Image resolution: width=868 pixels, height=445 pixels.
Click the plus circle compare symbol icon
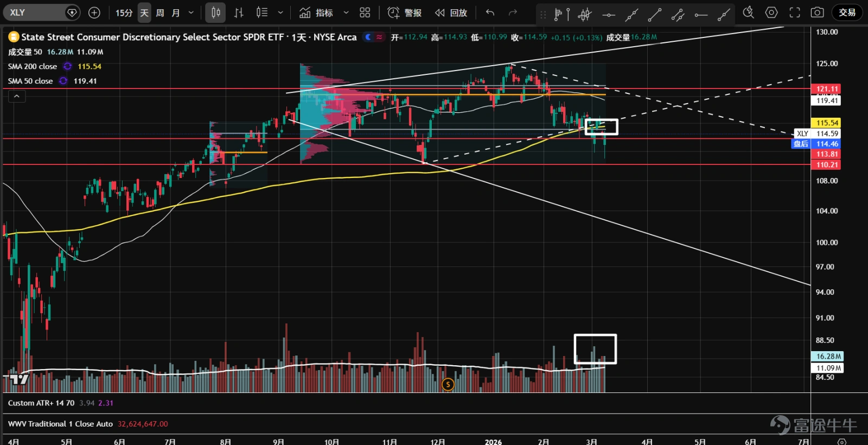pyautogui.click(x=94, y=12)
